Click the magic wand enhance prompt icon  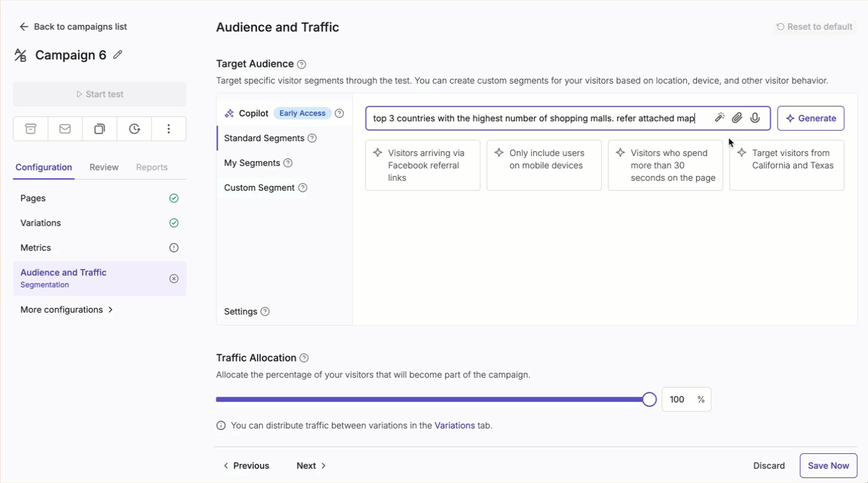(719, 118)
